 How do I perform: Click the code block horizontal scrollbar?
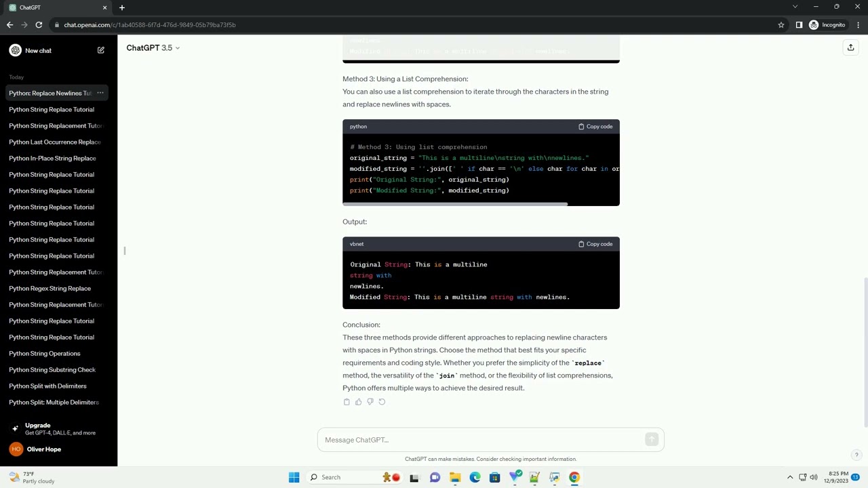click(455, 203)
